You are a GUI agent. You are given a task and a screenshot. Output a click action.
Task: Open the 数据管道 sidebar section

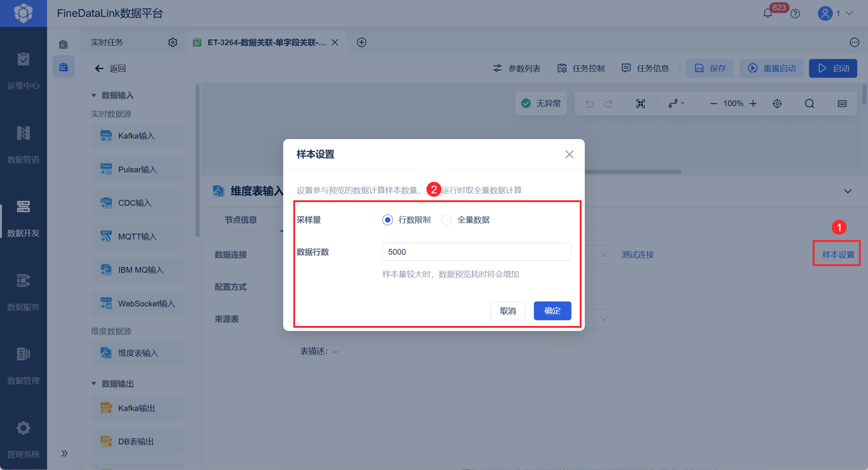pyautogui.click(x=23, y=145)
